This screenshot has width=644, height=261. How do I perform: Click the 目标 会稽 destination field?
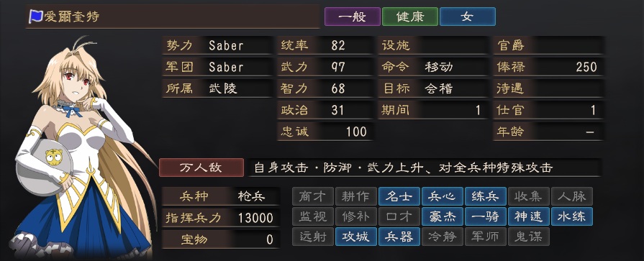(433, 88)
